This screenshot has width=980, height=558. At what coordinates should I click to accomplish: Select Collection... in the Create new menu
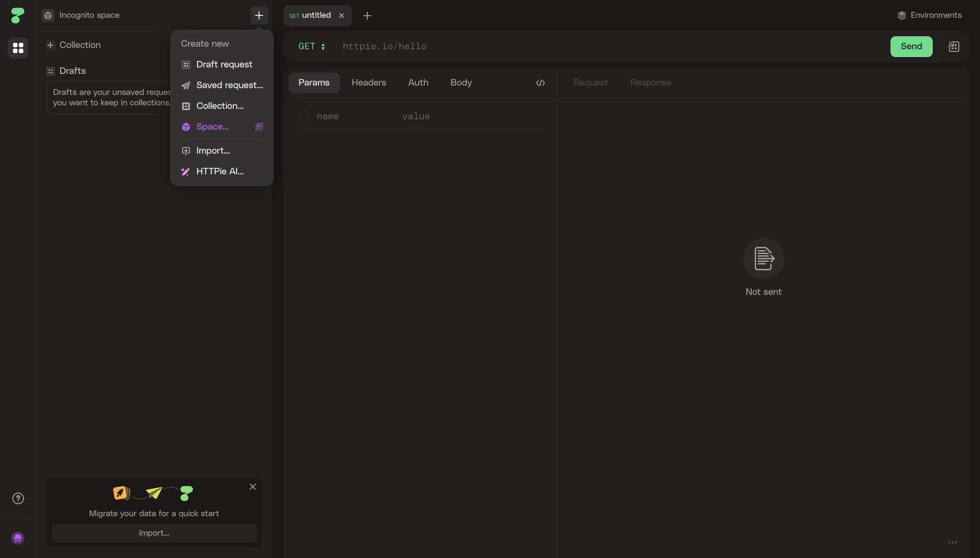222,106
